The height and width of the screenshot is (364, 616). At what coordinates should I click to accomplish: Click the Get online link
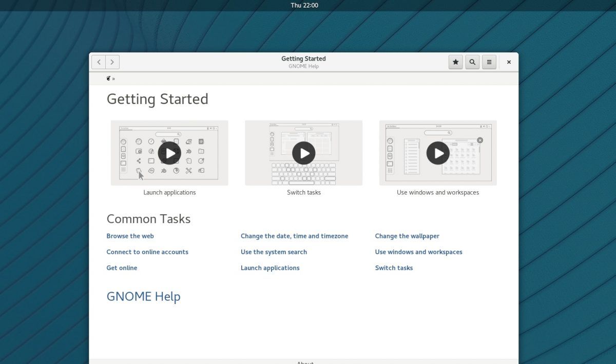[122, 268]
